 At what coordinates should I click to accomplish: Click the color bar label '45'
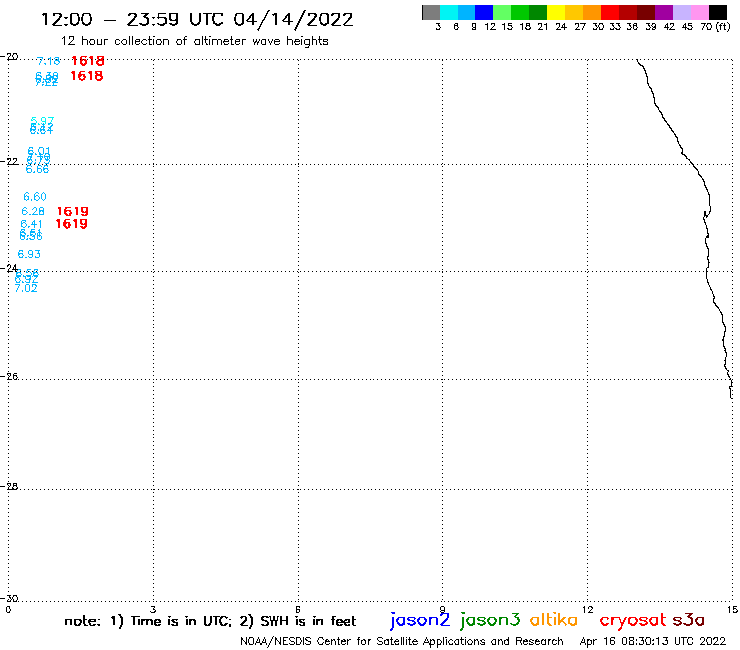pos(687,27)
